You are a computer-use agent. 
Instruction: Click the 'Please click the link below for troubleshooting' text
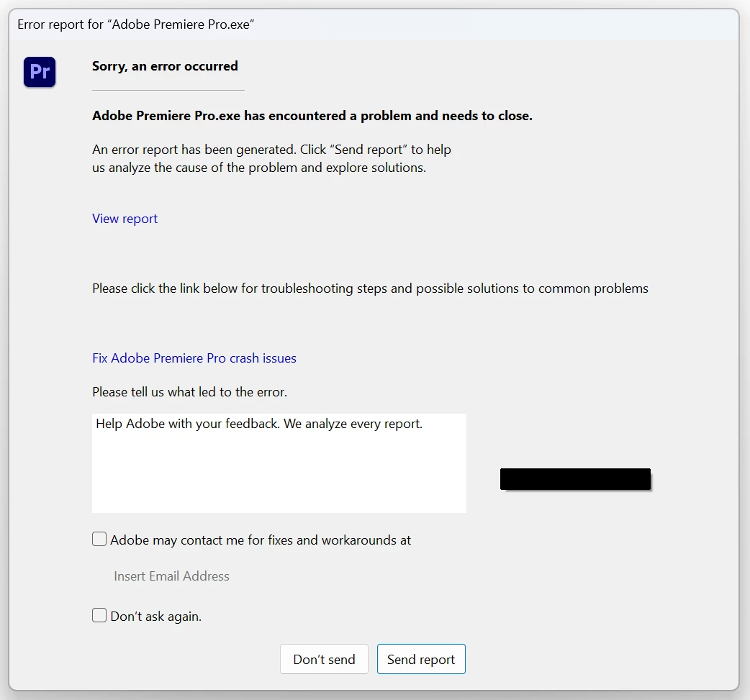click(370, 288)
